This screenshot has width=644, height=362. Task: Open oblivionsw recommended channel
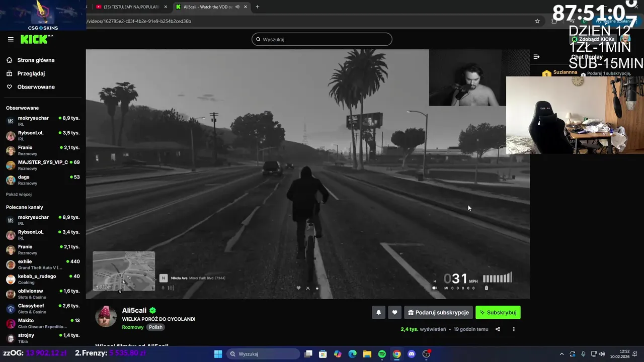pos(43,294)
